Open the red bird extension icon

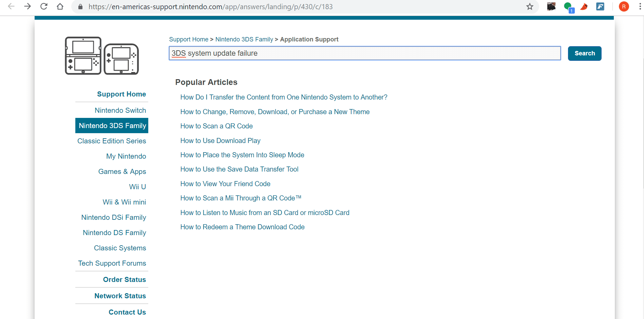[x=584, y=6]
